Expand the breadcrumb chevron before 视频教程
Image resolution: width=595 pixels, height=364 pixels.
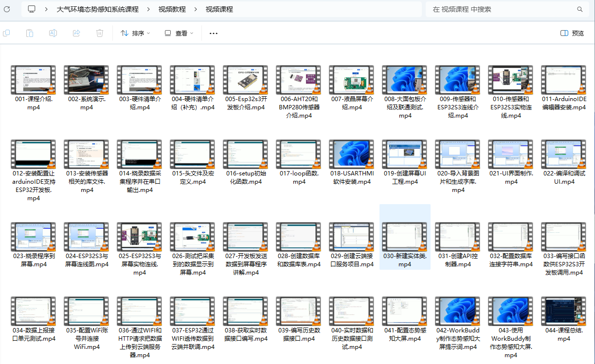pyautogui.click(x=148, y=9)
